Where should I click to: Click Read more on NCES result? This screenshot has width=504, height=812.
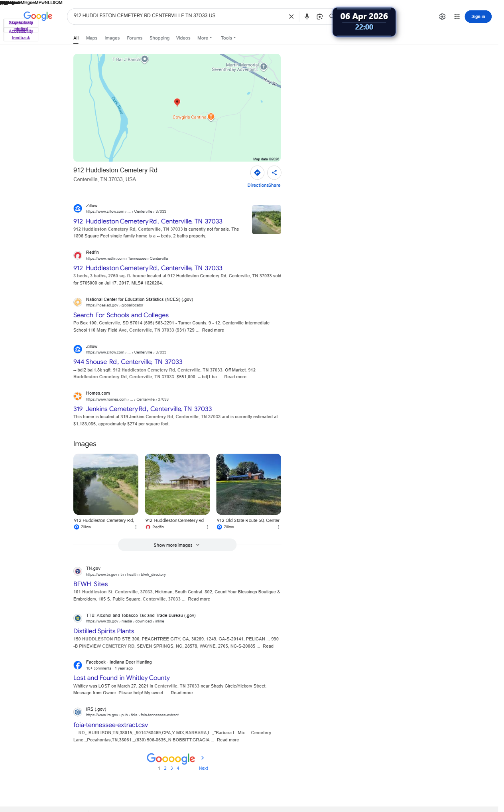(213, 330)
